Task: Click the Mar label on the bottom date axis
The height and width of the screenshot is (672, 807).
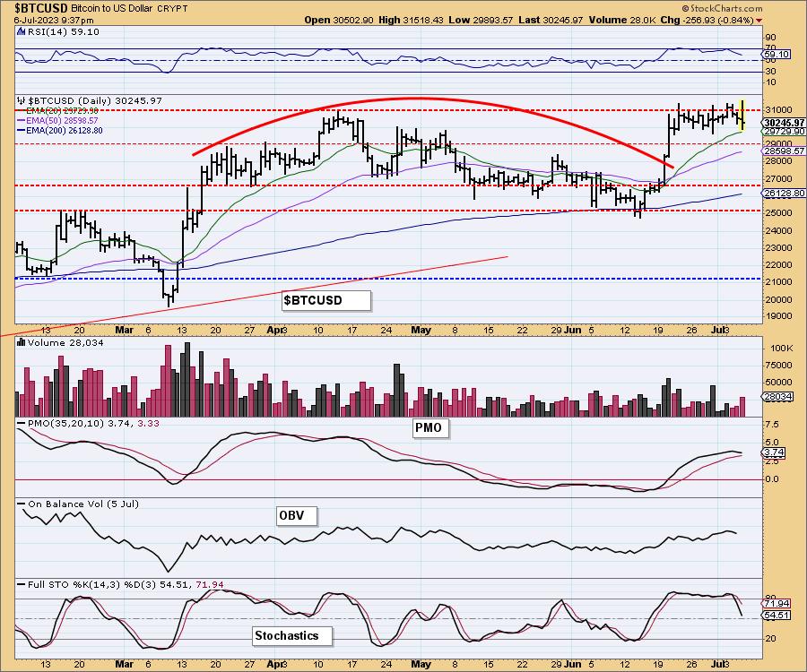Action: click(124, 664)
